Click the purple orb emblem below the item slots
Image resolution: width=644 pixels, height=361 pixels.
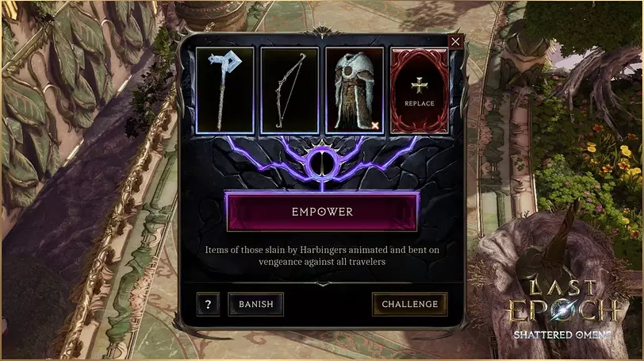coord(323,163)
